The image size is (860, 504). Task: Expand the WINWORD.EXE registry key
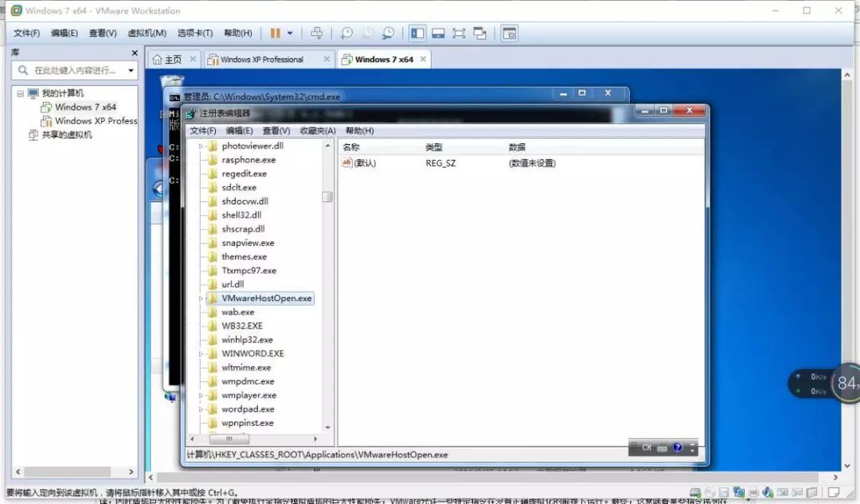click(201, 354)
